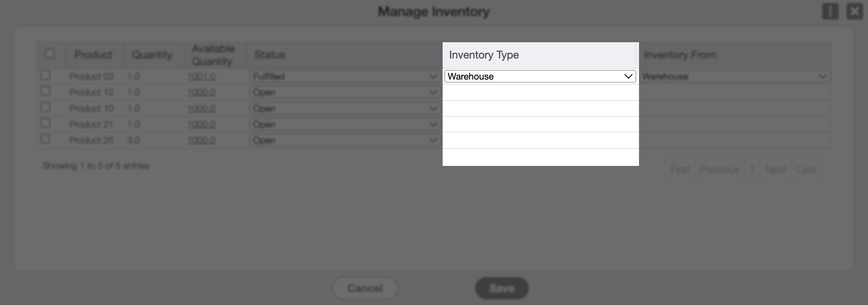Screen dimensions: 868x305
Task: Tick the Product 25 row checkbox
Action: (46, 139)
